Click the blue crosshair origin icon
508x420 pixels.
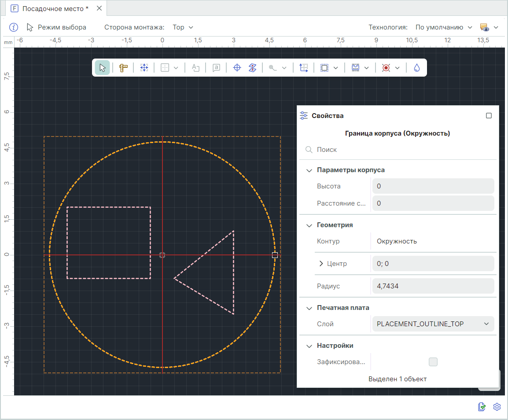(237, 68)
